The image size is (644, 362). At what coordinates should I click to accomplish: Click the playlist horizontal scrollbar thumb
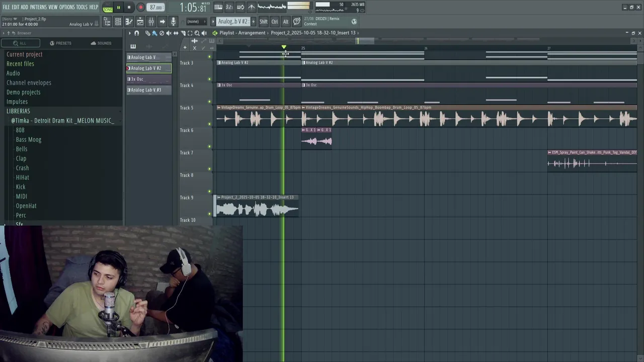click(x=366, y=41)
